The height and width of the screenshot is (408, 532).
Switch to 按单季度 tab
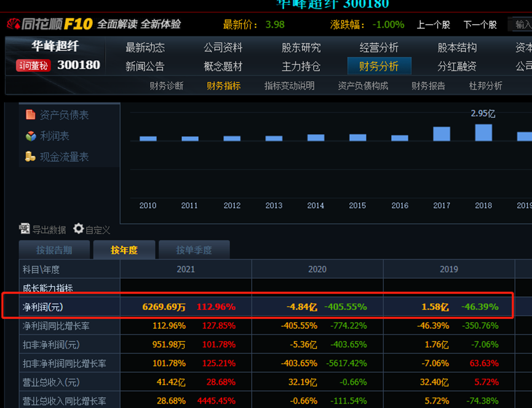coord(194,250)
